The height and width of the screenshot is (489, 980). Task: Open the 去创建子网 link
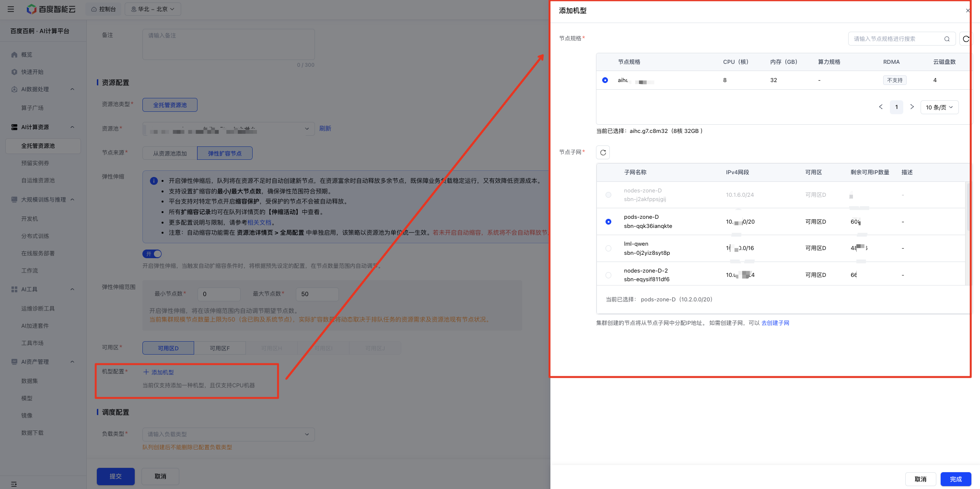point(775,323)
